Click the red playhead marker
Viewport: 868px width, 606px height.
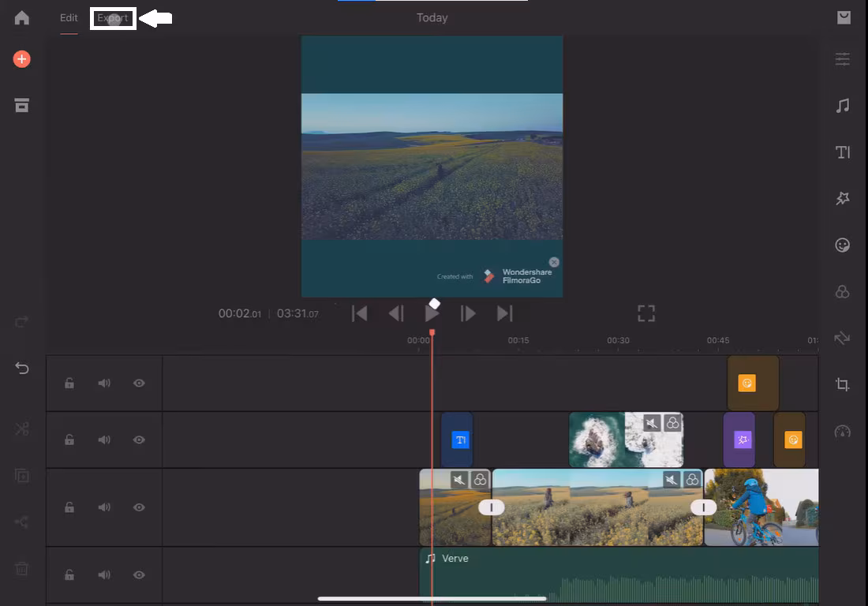[x=432, y=333]
